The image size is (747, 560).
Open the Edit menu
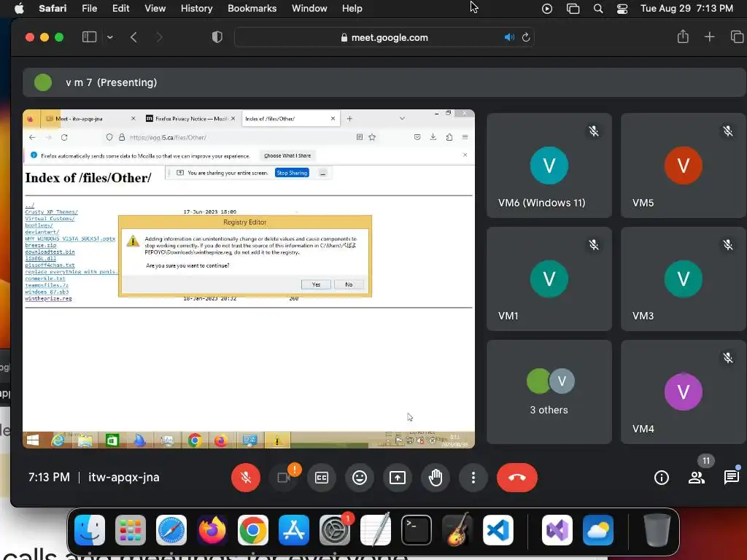120,8
